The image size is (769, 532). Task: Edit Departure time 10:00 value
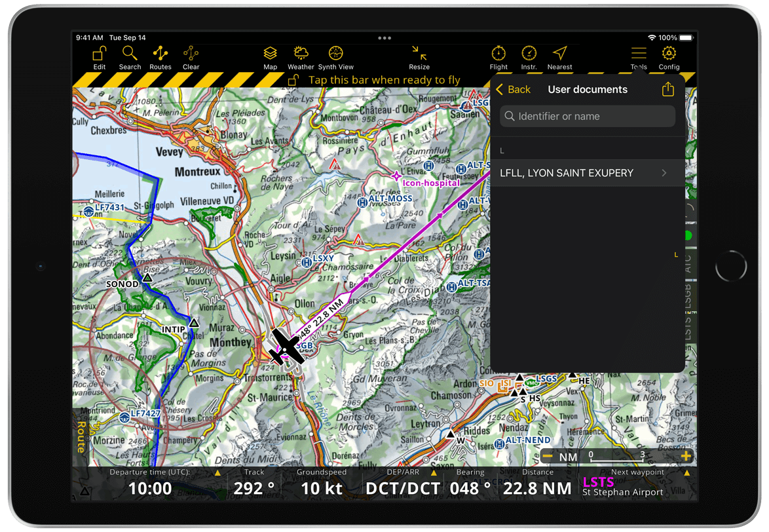pyautogui.click(x=150, y=488)
